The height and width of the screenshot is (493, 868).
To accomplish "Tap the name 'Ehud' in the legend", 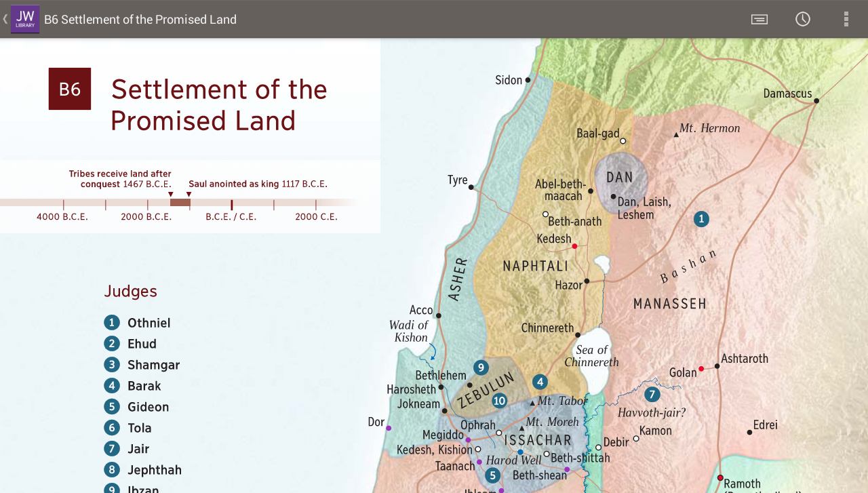I will point(142,344).
